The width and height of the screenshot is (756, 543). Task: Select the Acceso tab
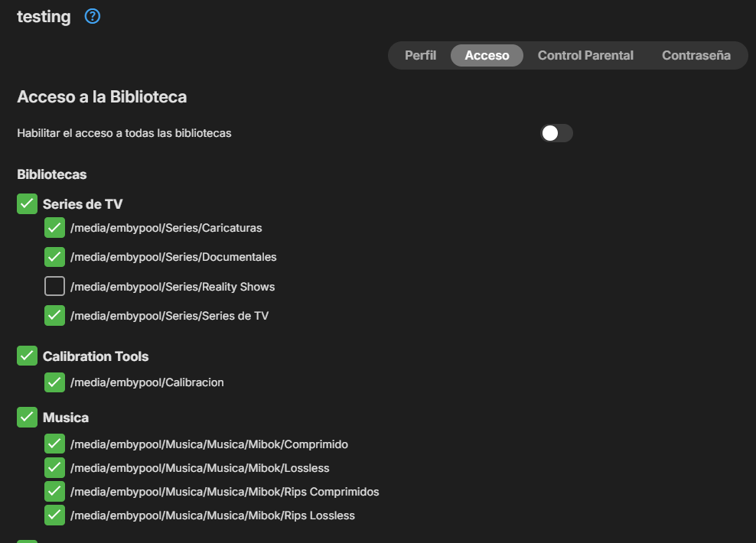(x=487, y=55)
